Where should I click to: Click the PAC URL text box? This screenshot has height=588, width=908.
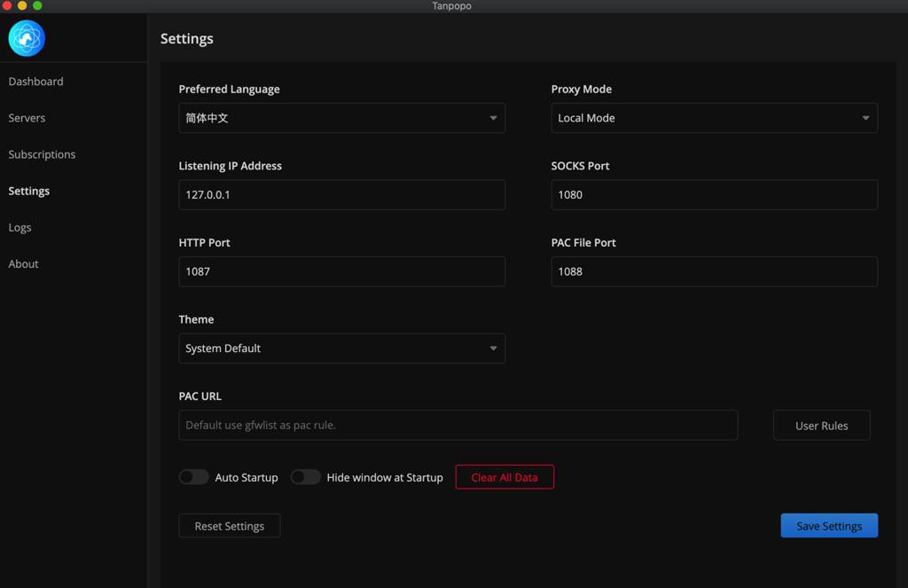point(458,426)
